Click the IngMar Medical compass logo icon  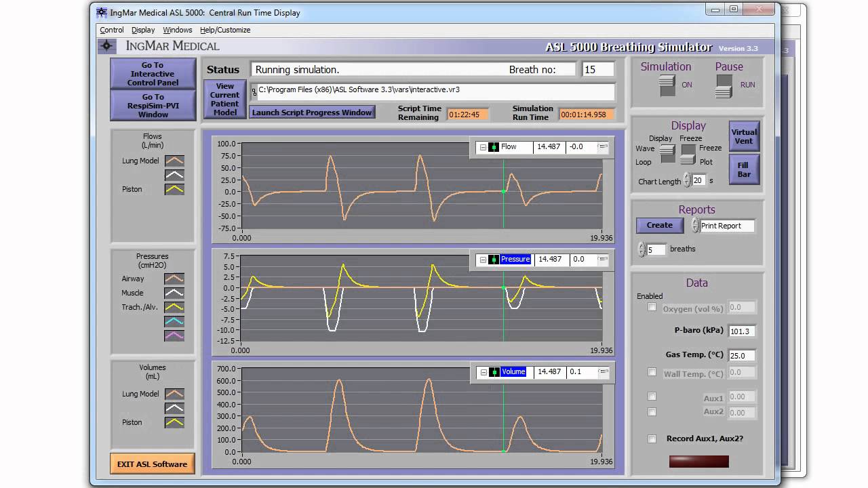(x=106, y=46)
